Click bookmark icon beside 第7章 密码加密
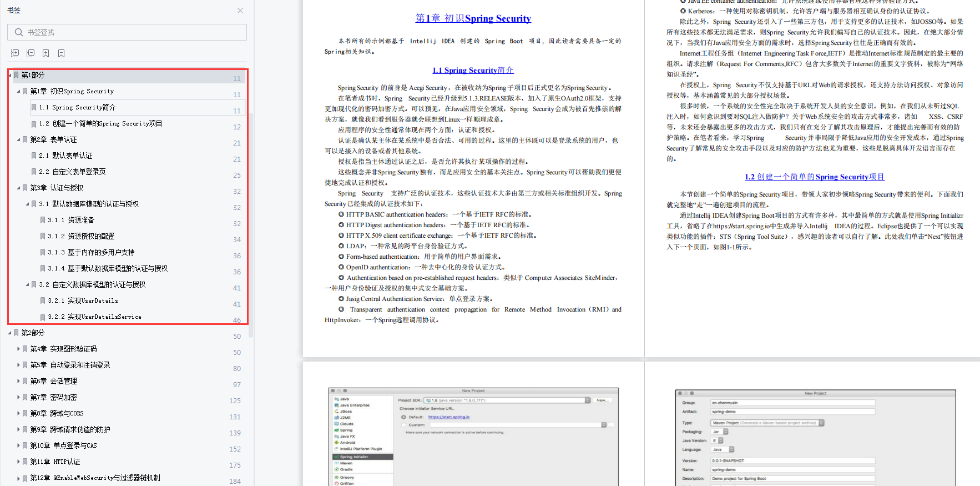 pos(25,398)
